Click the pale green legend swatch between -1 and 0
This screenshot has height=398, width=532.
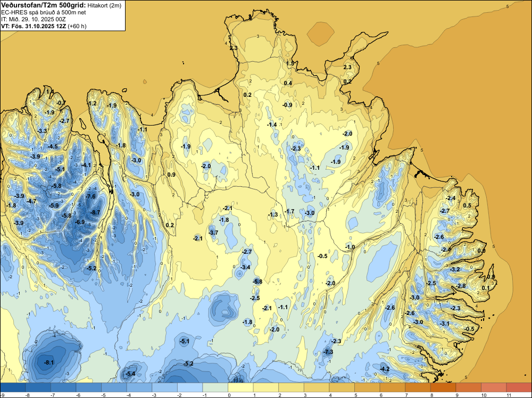click(x=215, y=387)
